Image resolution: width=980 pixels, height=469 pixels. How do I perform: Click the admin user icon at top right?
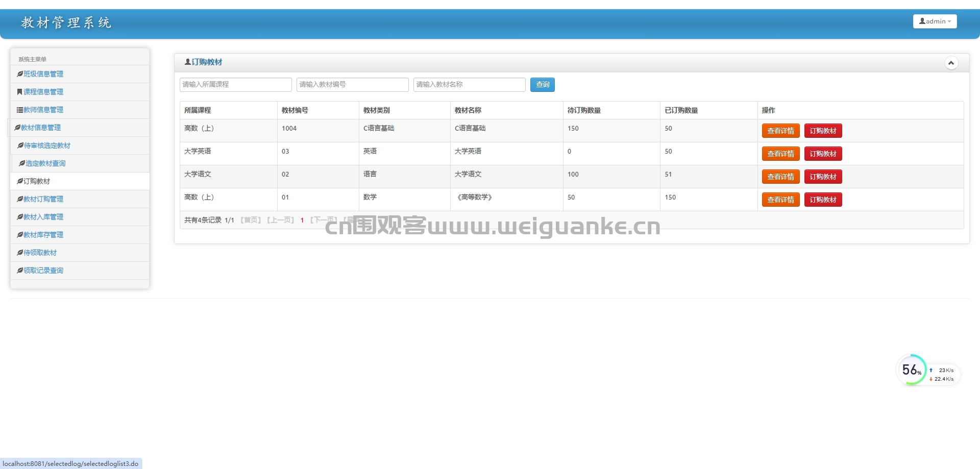click(x=922, y=21)
